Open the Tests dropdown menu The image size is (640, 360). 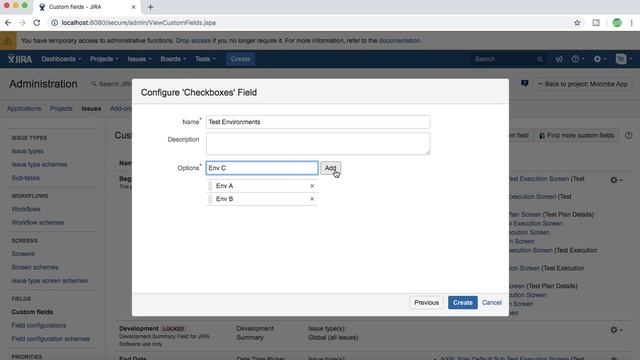pyautogui.click(x=205, y=59)
